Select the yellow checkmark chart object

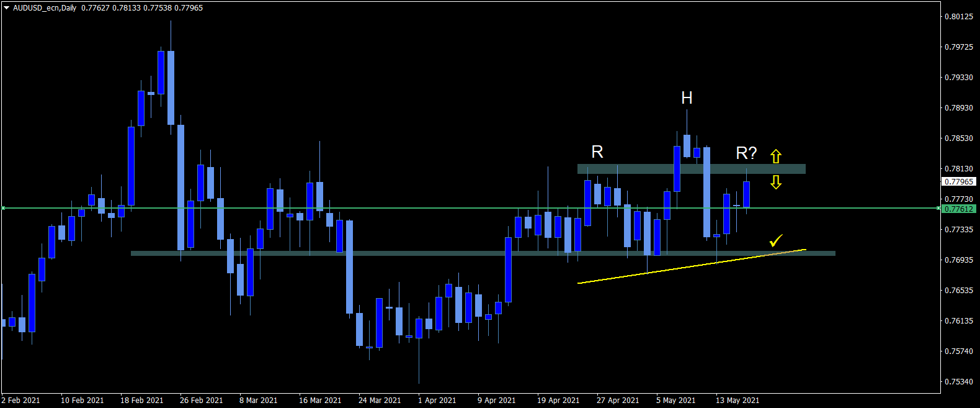pos(776,240)
